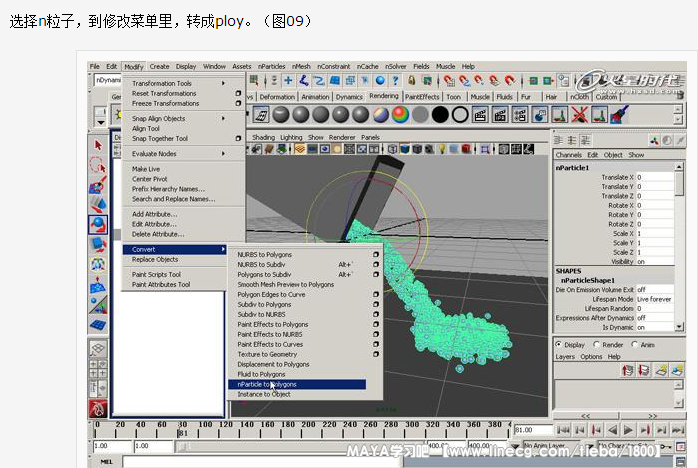
Task: Open Subdiv to NURBS option box
Action: (376, 314)
